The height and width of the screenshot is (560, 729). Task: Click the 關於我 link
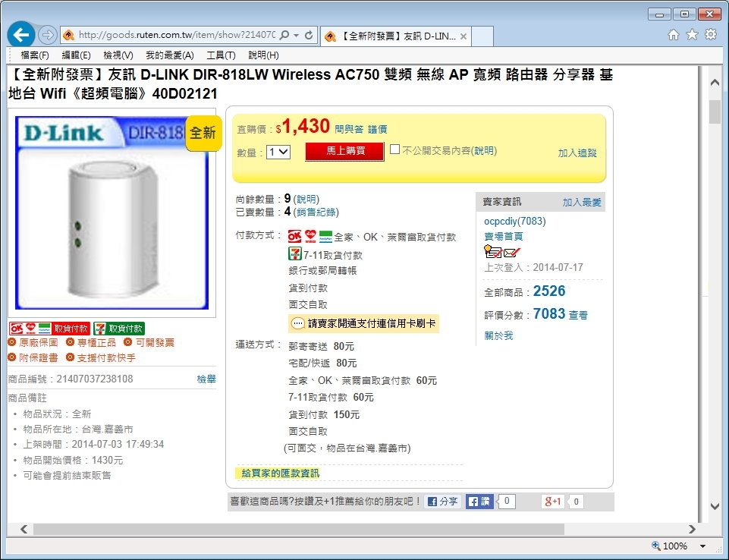(x=498, y=335)
